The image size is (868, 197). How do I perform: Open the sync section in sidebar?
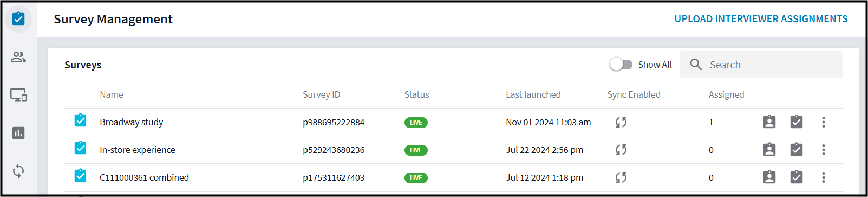click(x=18, y=171)
